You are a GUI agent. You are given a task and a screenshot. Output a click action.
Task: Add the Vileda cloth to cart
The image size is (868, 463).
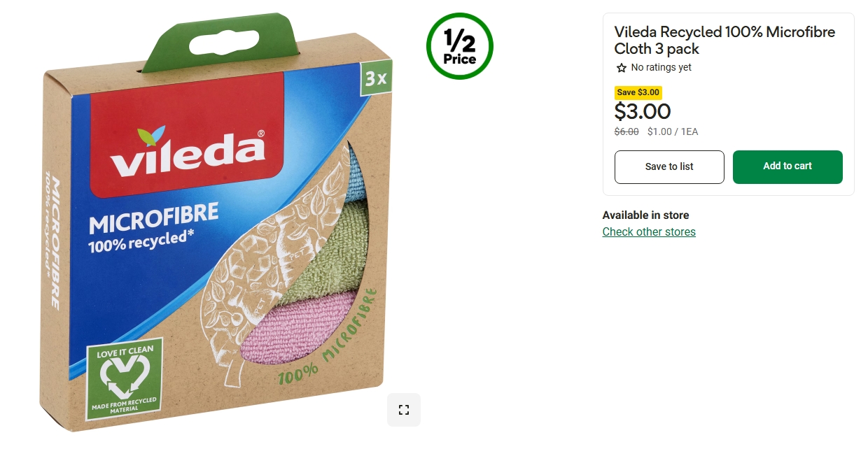(x=787, y=166)
